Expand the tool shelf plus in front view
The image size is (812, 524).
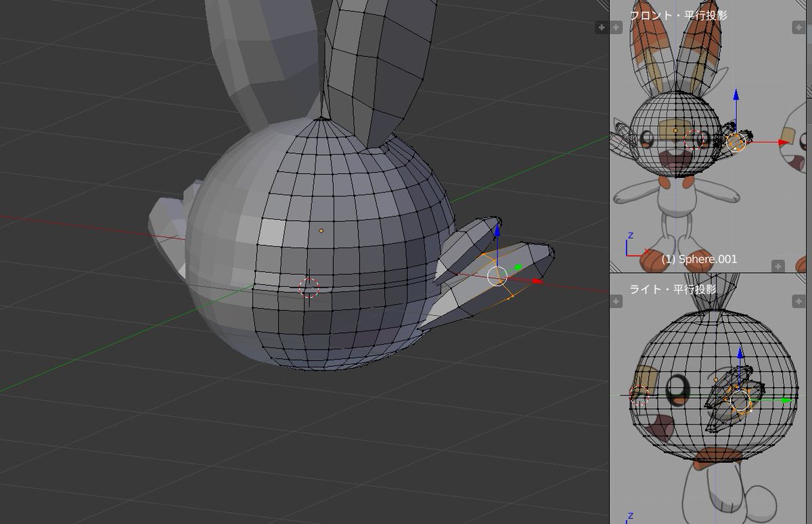(616, 28)
